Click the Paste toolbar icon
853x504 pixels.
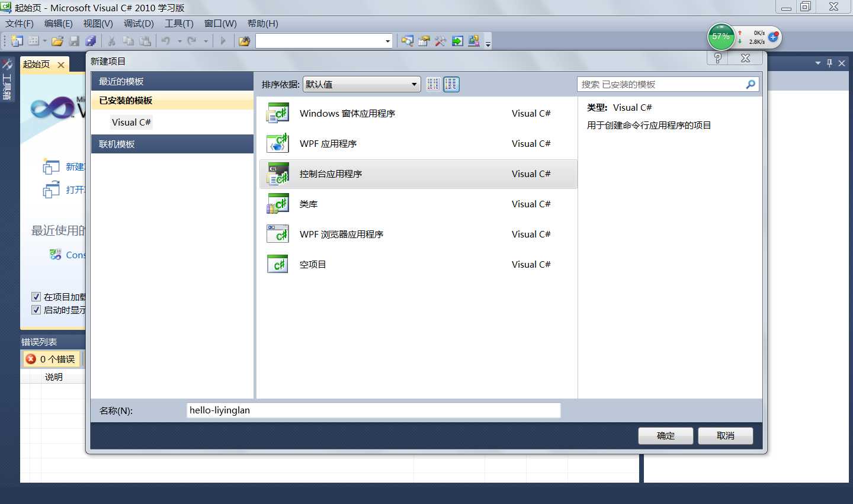click(x=145, y=41)
